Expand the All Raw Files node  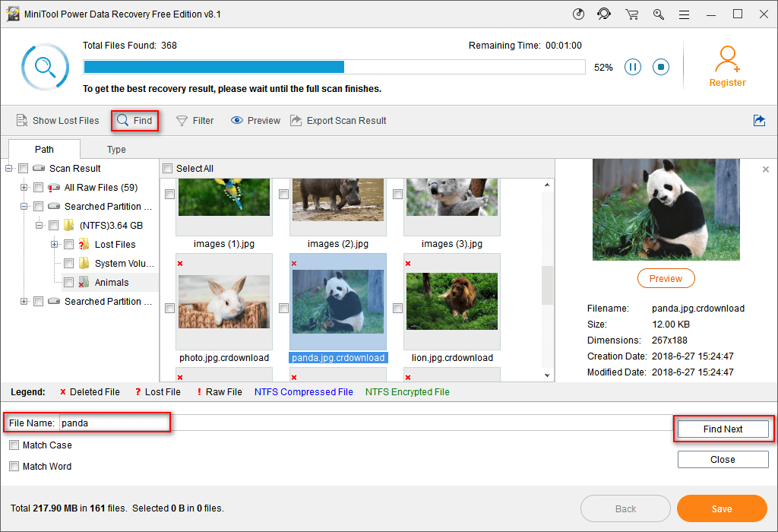click(x=24, y=188)
